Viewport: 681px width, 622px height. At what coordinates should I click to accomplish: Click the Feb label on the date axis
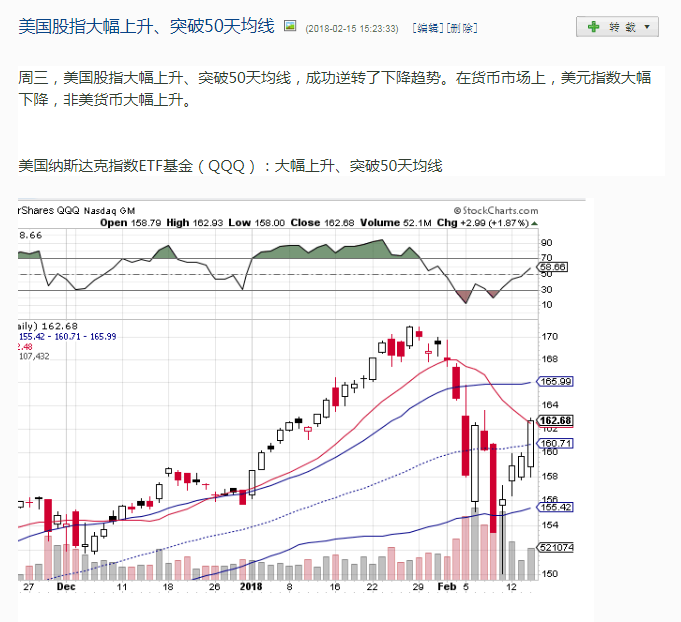click(x=446, y=587)
